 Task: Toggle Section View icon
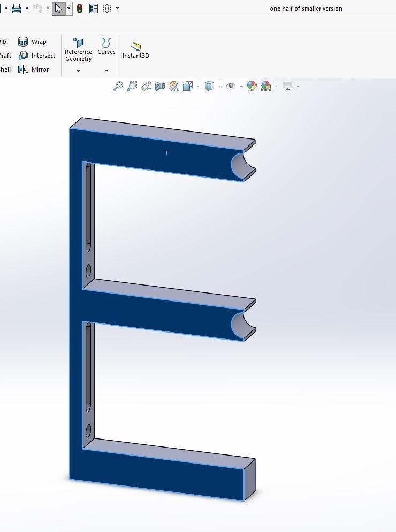click(x=159, y=87)
